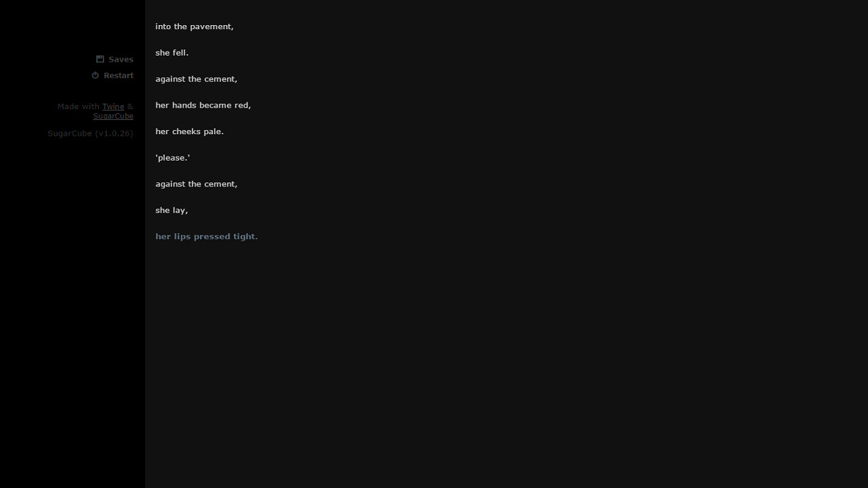868x488 pixels.
Task: Click the line 'her hands became red,'
Action: click(203, 105)
